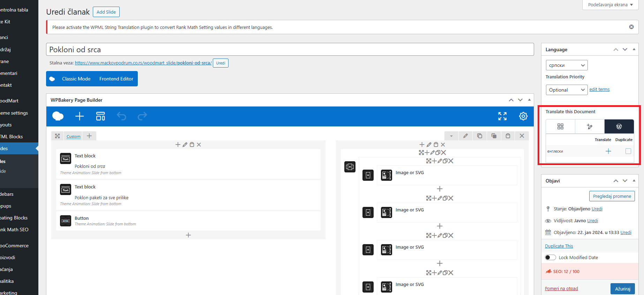Check the Duplicate box for енглески
The height and width of the screenshot is (295, 644).
tap(628, 151)
